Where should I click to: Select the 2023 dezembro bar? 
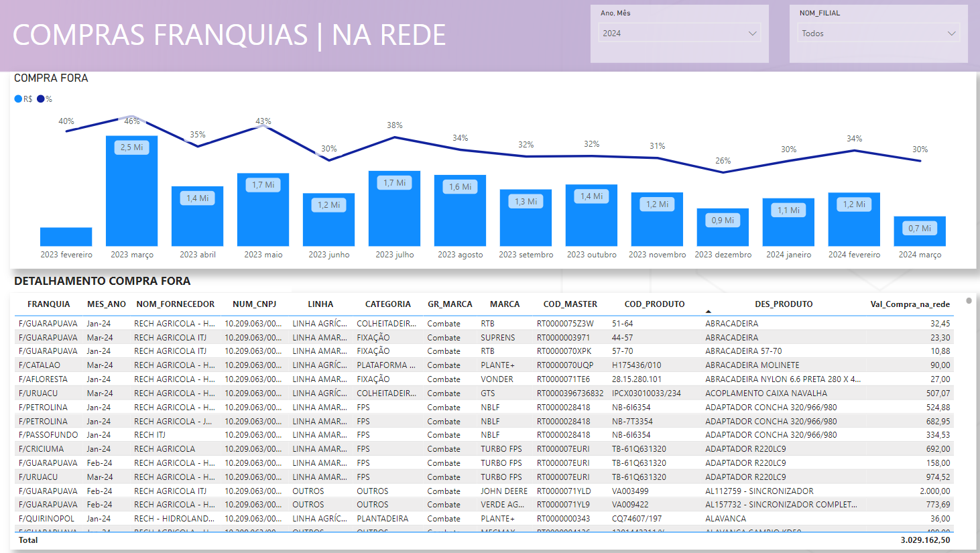[x=723, y=227]
